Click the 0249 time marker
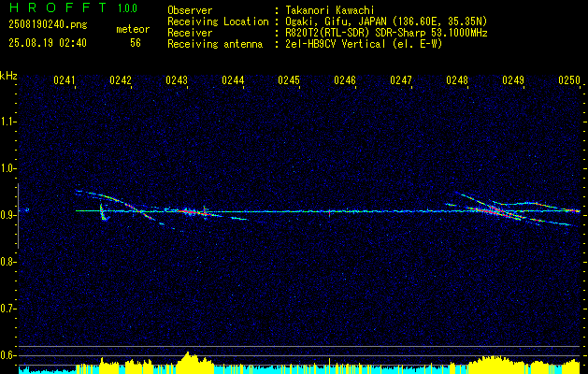 click(x=513, y=80)
